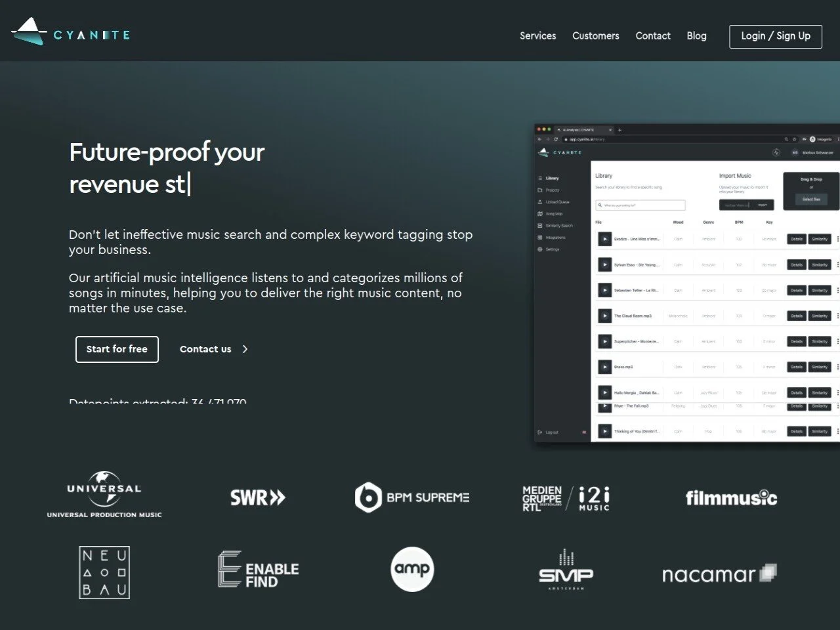Click the Neubau logo
Image resolution: width=840 pixels, height=630 pixels.
(x=104, y=572)
